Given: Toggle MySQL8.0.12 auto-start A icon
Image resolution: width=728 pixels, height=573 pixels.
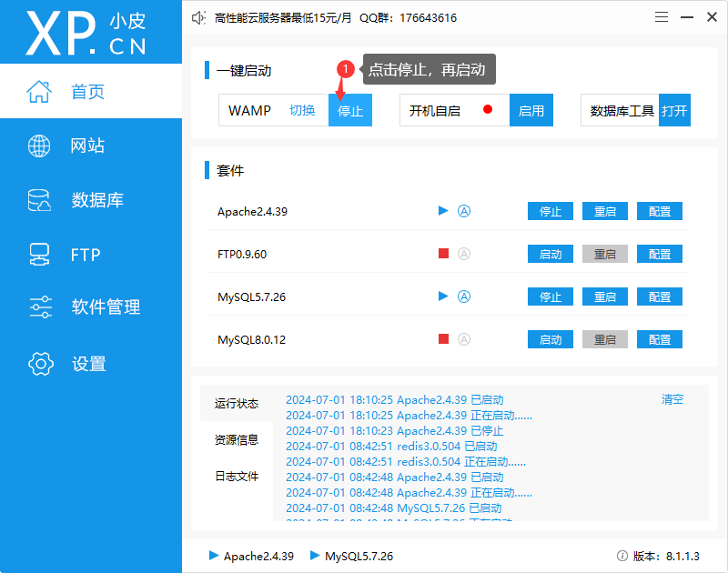Looking at the screenshot, I should pyautogui.click(x=464, y=339).
